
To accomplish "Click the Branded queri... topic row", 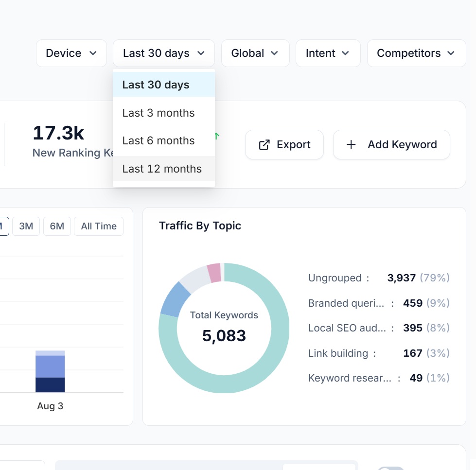I will (x=379, y=303).
